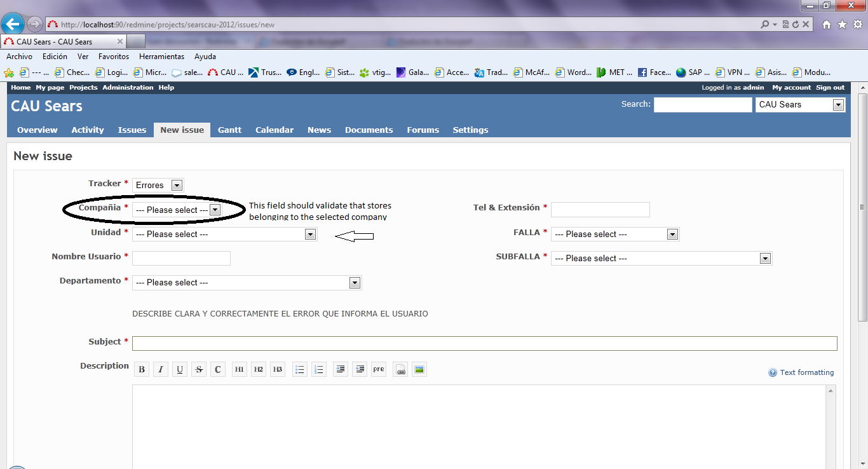Open the Departamento dropdown
Image resolution: width=868 pixels, height=469 pixels.
click(247, 282)
